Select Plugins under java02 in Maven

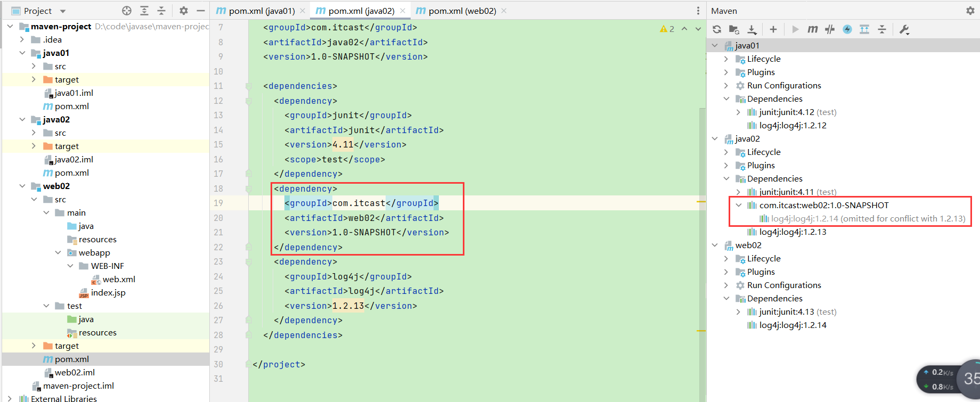(755, 165)
